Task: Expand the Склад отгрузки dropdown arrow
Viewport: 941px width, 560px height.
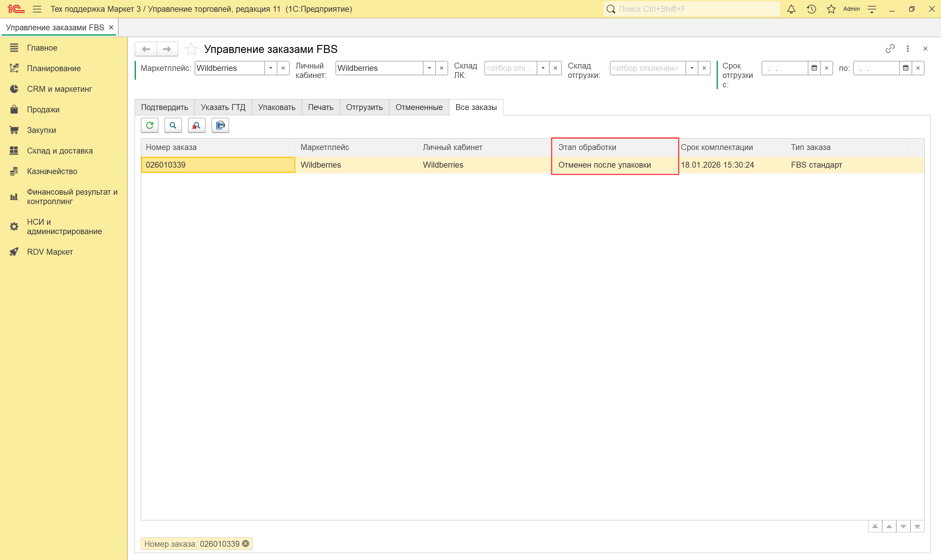Action: pos(692,68)
